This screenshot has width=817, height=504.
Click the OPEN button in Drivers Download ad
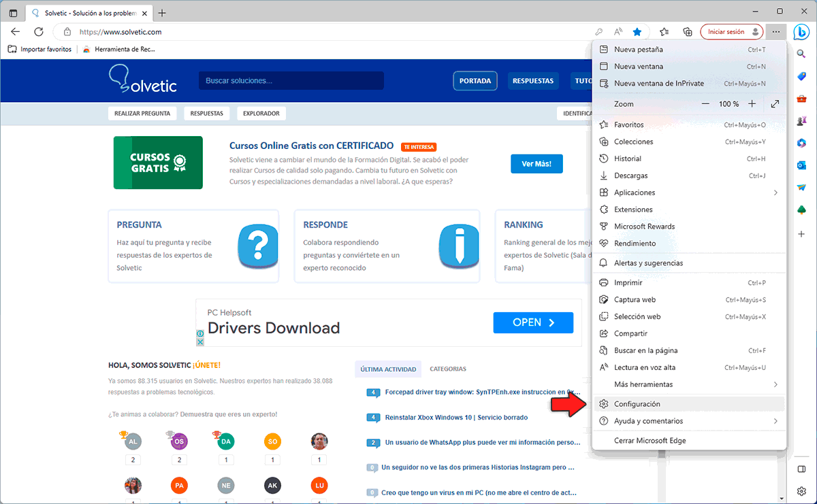coord(533,322)
